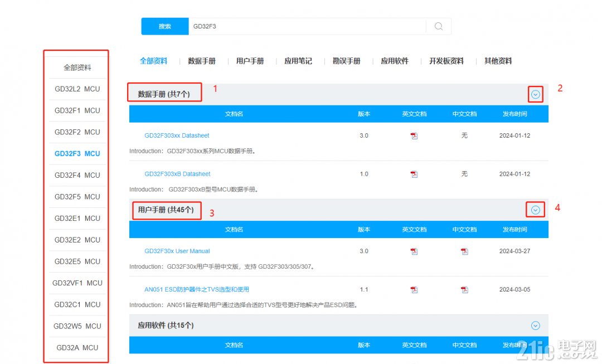Expand the 用户手册 section chevron
The height and width of the screenshot is (364, 602).
click(x=536, y=210)
